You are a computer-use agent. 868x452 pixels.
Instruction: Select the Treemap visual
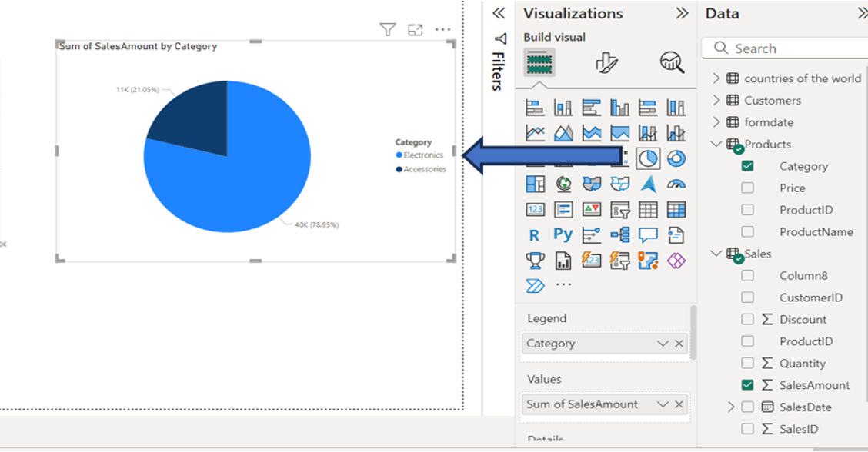click(x=535, y=183)
